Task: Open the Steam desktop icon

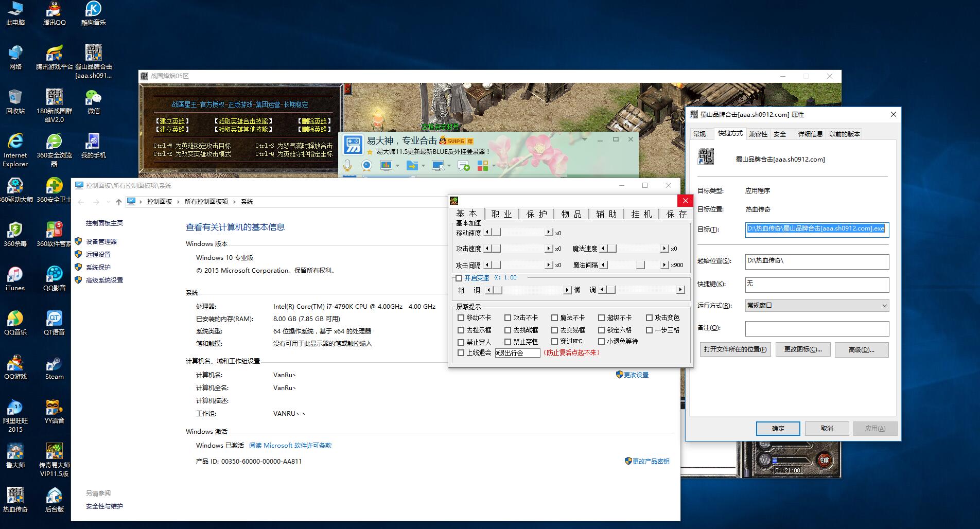Action: click(x=54, y=367)
